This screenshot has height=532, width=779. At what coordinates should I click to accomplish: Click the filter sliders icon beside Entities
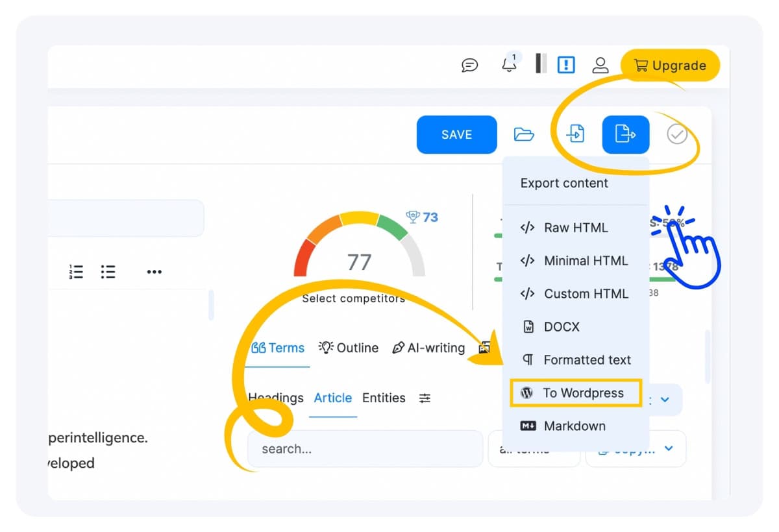(425, 398)
